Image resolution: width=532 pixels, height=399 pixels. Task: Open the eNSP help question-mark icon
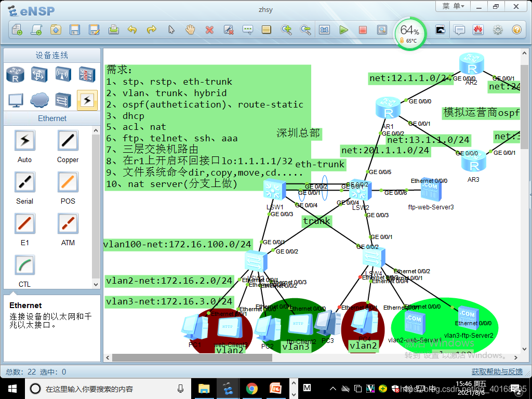516,30
